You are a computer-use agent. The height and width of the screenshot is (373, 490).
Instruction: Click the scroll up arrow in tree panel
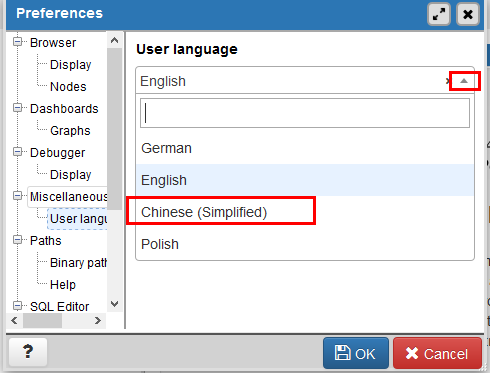pyautogui.click(x=114, y=40)
